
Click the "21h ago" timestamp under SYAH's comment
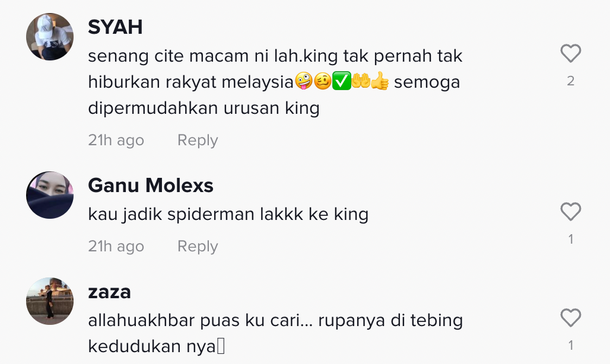tap(116, 141)
